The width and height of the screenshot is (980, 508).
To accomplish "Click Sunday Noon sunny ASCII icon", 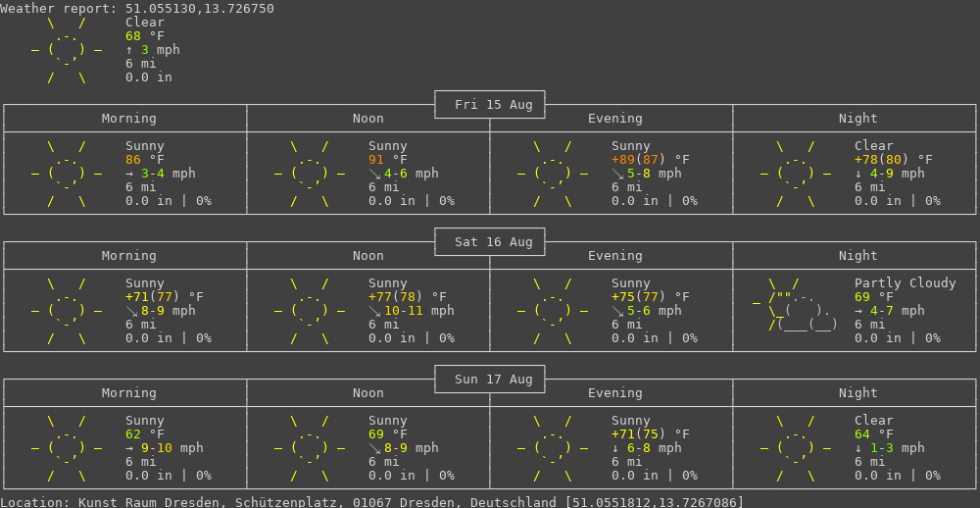I will tap(310, 448).
